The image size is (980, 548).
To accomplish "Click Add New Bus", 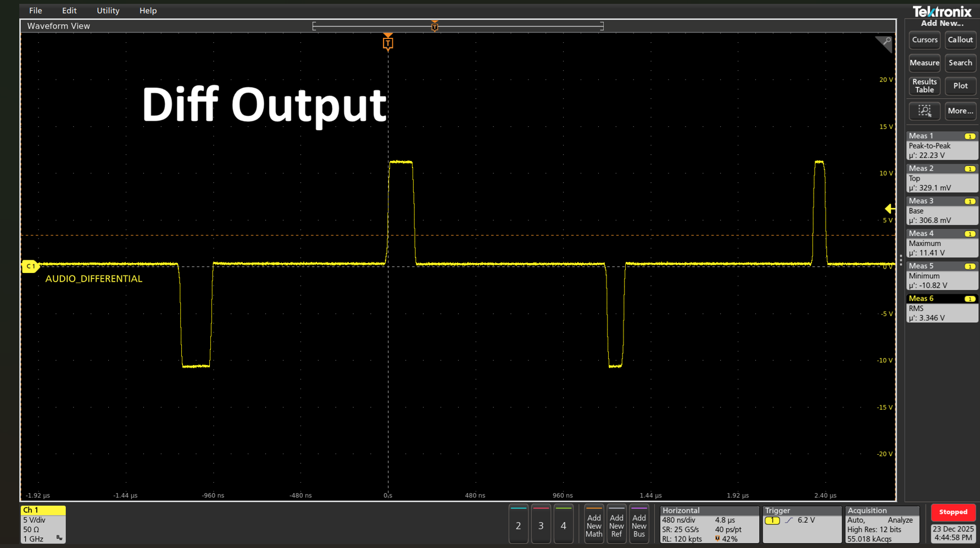I will [639, 524].
